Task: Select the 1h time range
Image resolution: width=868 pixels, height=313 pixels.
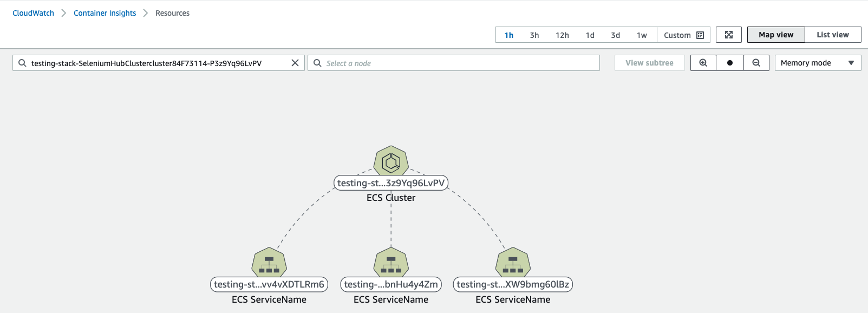Action: [x=509, y=35]
